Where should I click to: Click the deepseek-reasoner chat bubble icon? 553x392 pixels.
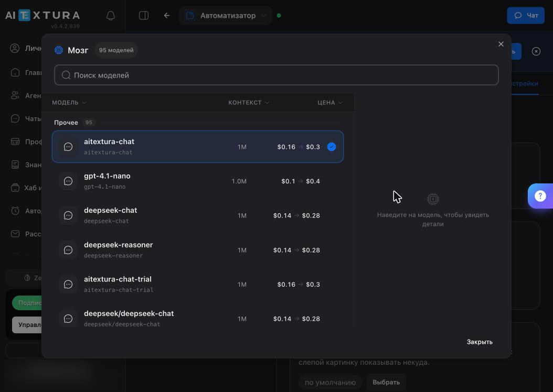68,250
